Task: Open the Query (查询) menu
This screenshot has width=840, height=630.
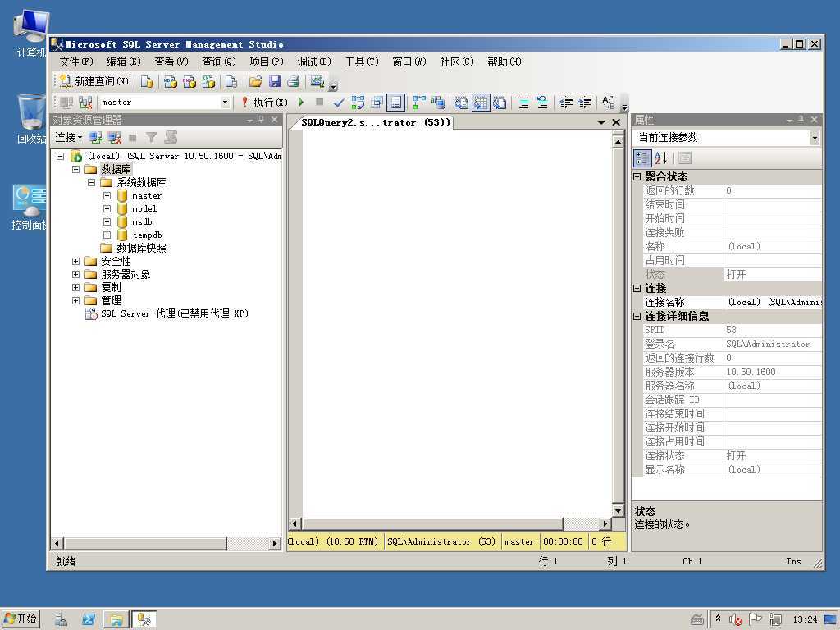Action: [x=218, y=62]
